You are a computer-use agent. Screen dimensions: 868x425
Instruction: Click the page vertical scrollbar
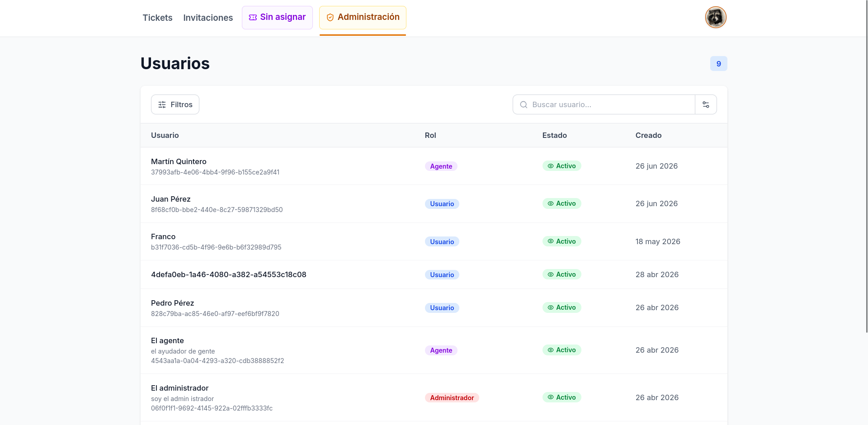[x=866, y=166]
